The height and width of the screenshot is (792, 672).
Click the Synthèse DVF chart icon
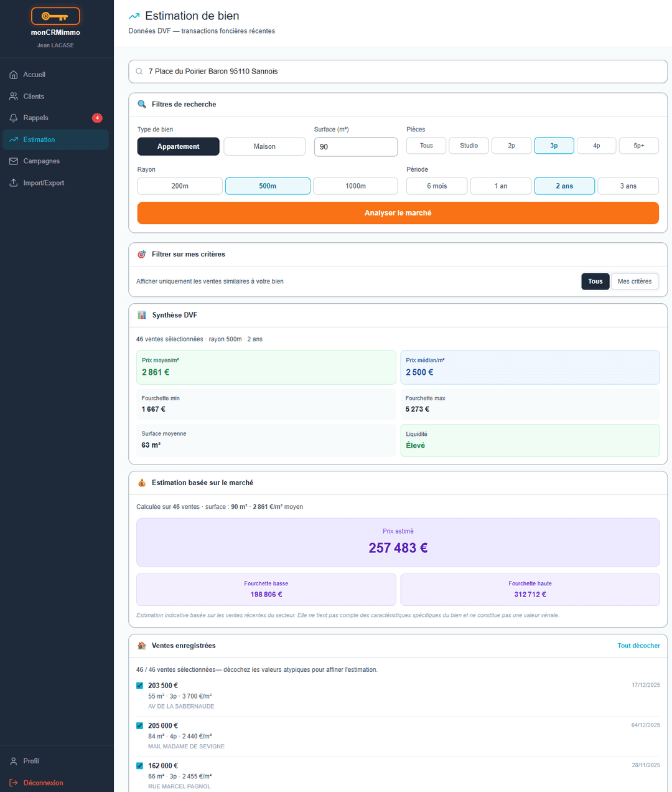[x=142, y=315]
